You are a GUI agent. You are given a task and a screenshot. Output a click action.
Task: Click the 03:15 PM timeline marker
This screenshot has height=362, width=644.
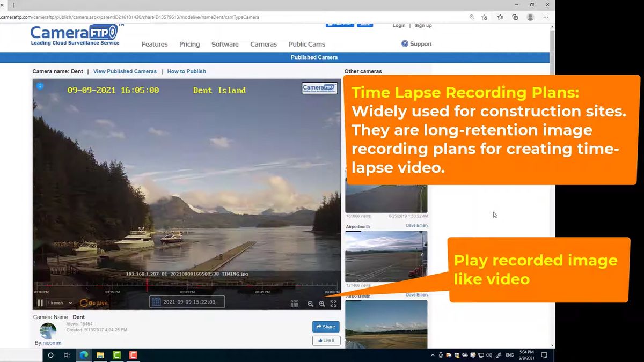113,292
